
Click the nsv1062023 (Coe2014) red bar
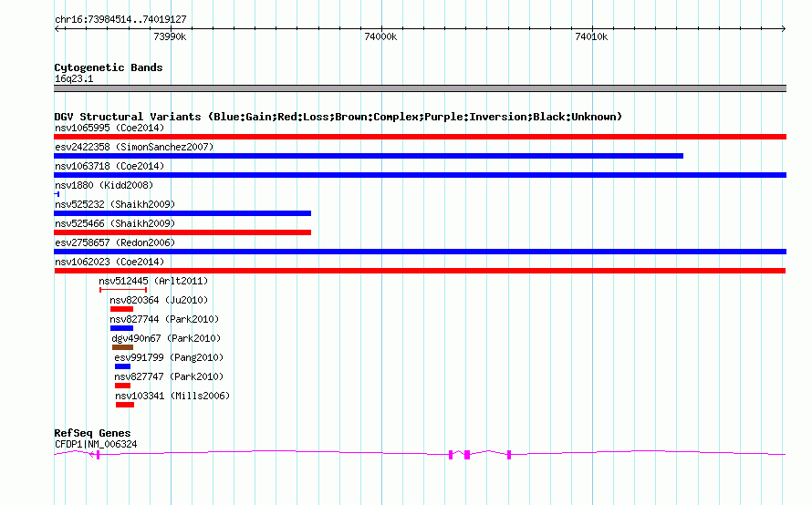pos(420,271)
